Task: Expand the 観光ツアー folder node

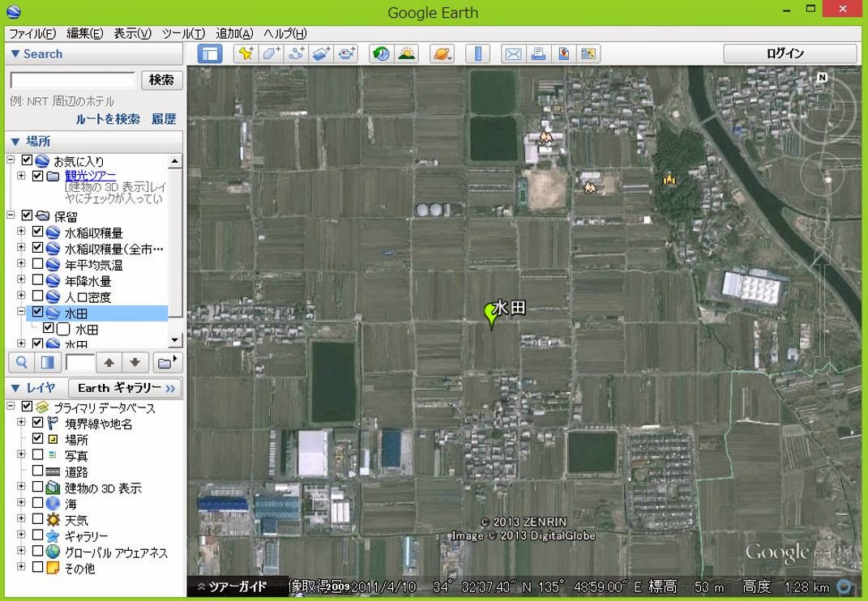Action: pos(21,176)
